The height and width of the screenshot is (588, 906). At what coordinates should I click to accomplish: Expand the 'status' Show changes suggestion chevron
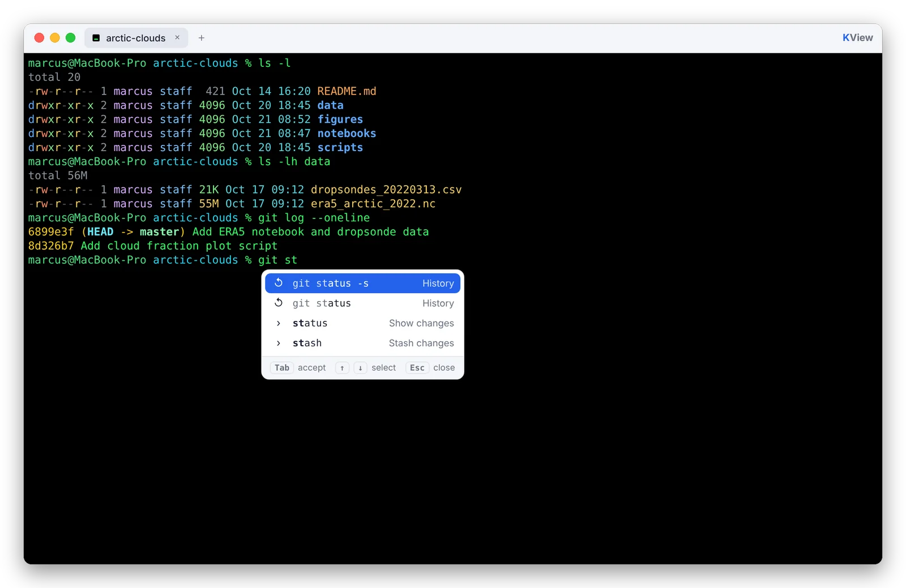(279, 323)
